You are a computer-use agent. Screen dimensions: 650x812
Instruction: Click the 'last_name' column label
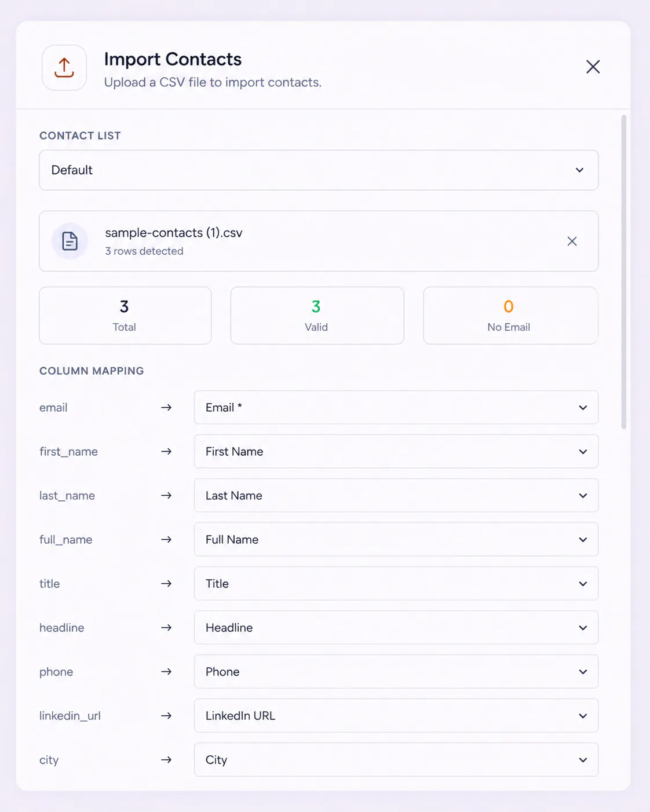coord(67,496)
